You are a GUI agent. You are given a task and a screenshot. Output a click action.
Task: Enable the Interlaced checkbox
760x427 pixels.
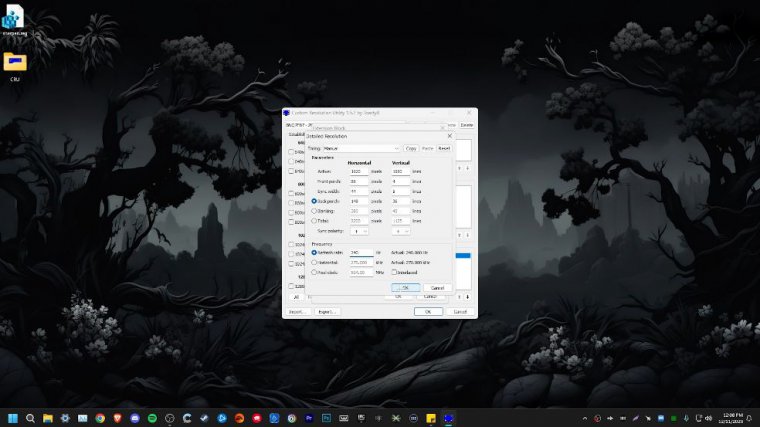[396, 272]
